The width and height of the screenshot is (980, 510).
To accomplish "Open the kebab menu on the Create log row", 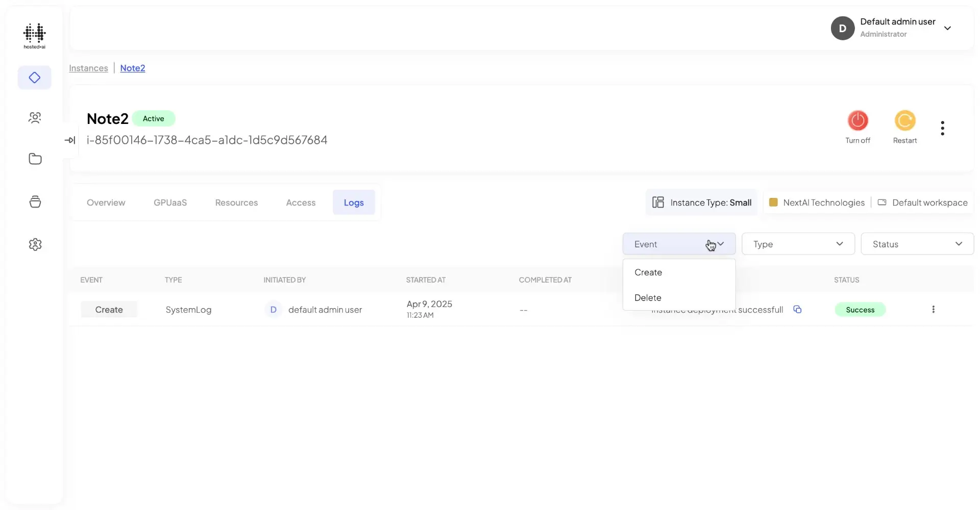I will click(x=934, y=309).
